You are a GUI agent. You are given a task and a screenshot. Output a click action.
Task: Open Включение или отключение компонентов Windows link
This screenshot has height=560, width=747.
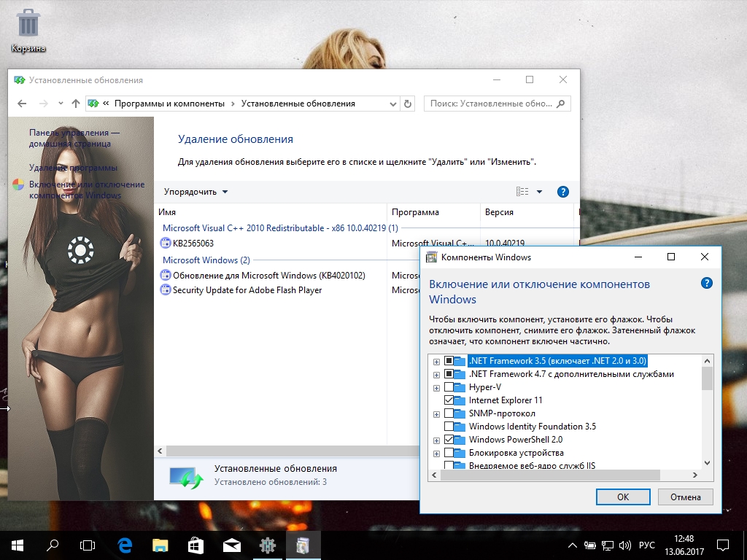pyautogui.click(x=87, y=190)
